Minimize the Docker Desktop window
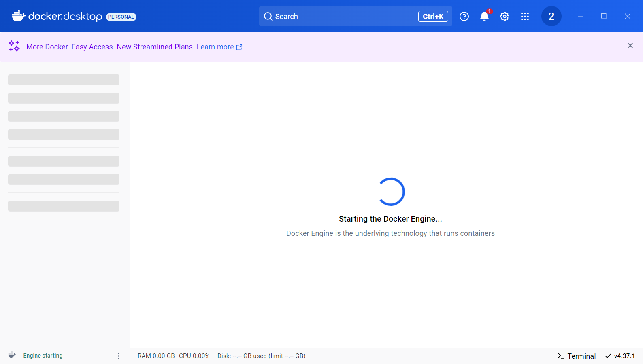This screenshot has width=643, height=364. 581,16
